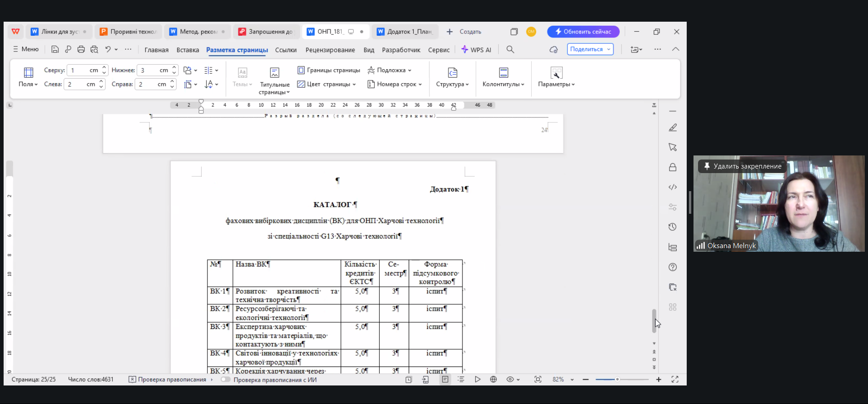Click the Поделиться share button
The height and width of the screenshot is (404, 868).
590,49
